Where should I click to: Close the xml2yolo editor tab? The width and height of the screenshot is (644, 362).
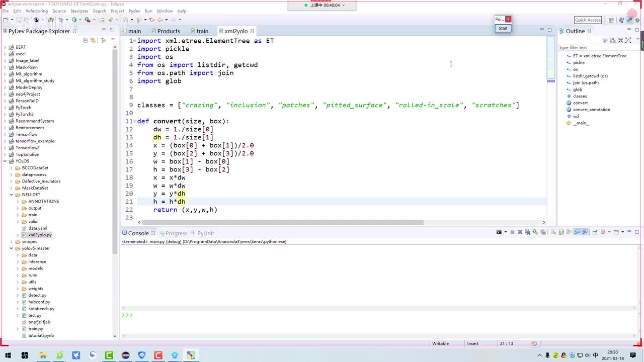click(253, 31)
